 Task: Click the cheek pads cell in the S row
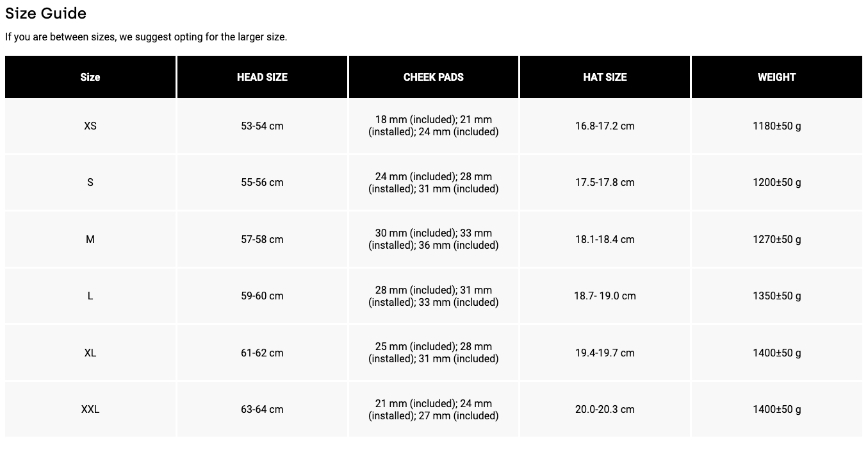pyautogui.click(x=434, y=183)
